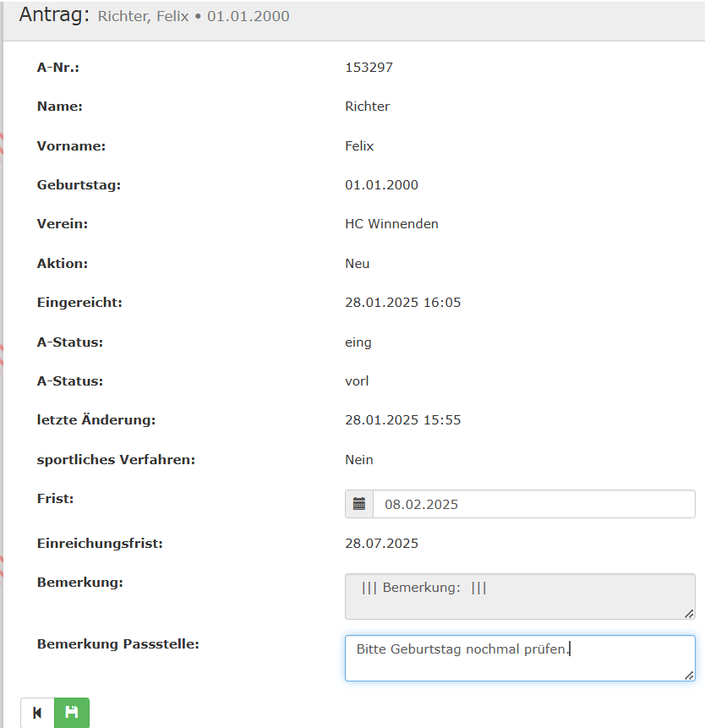Click the Aktion value Neu
This screenshot has width=705, height=728.
[x=357, y=264]
